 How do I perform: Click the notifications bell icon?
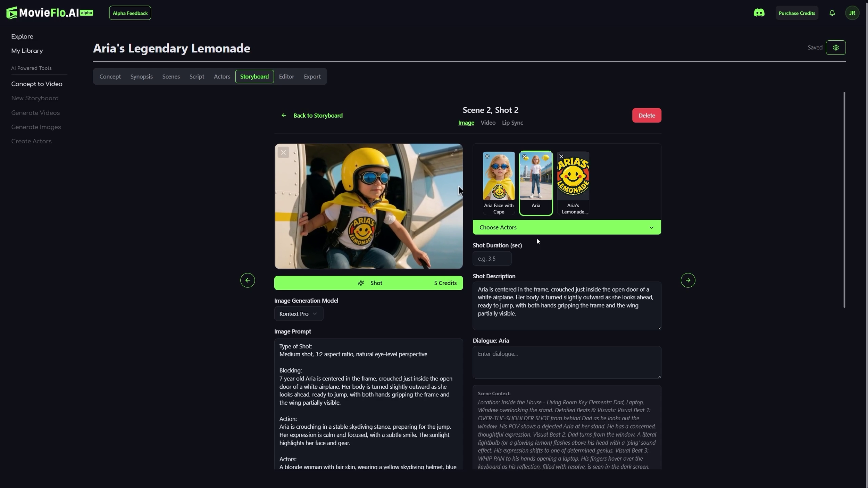(x=832, y=13)
